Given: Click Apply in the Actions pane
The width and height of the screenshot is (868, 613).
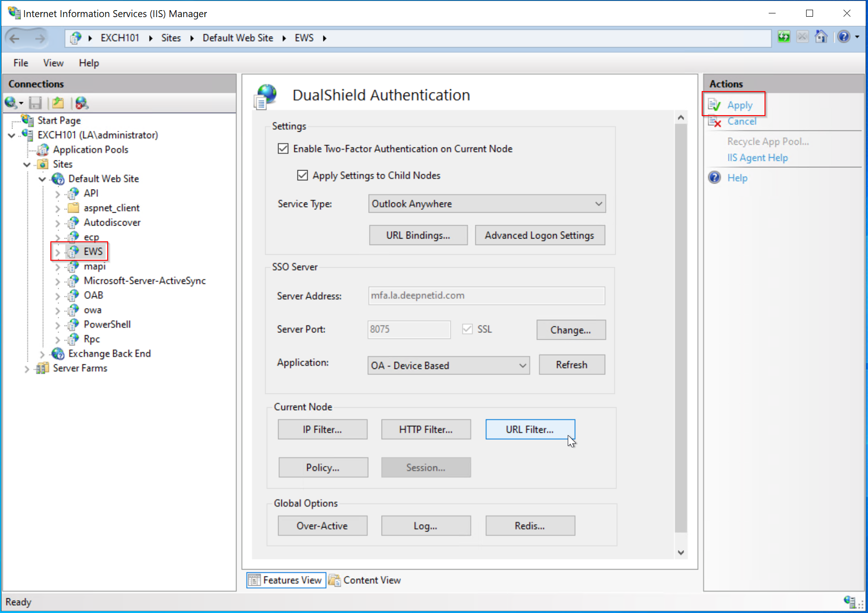Looking at the screenshot, I should coord(740,105).
